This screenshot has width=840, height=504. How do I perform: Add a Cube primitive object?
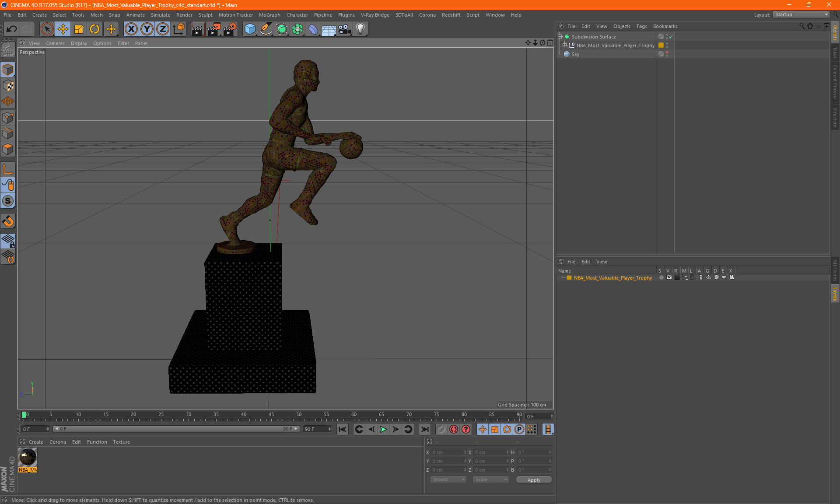pyautogui.click(x=250, y=29)
